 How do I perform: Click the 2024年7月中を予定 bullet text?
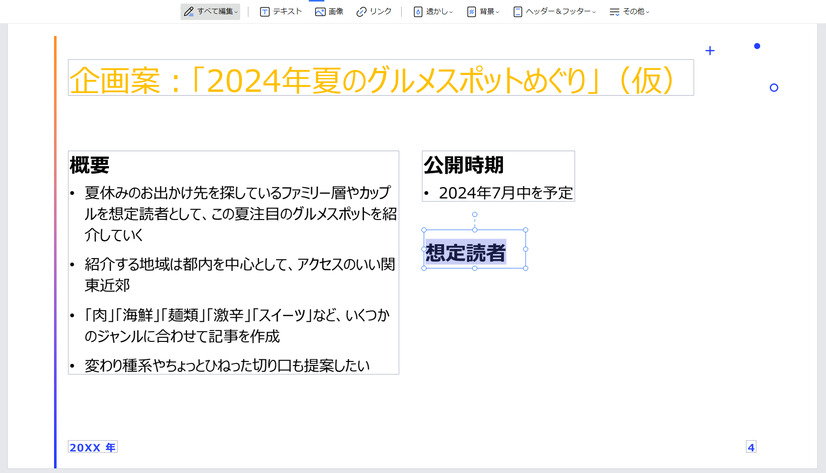pos(506,193)
